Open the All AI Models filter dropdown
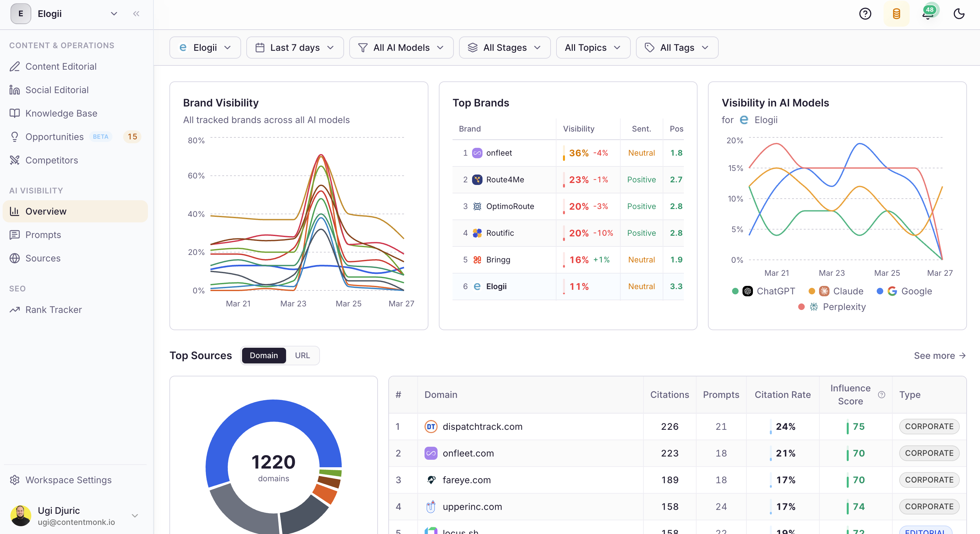 (x=401, y=47)
